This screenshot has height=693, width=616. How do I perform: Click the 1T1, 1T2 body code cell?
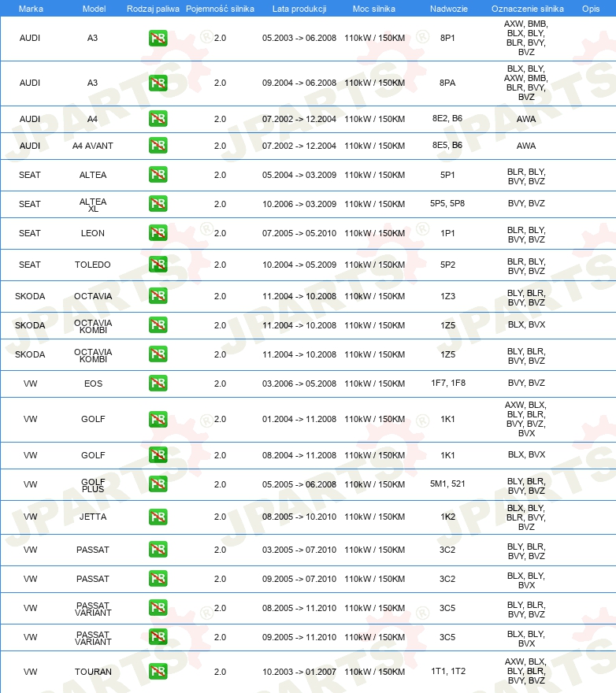coord(448,671)
